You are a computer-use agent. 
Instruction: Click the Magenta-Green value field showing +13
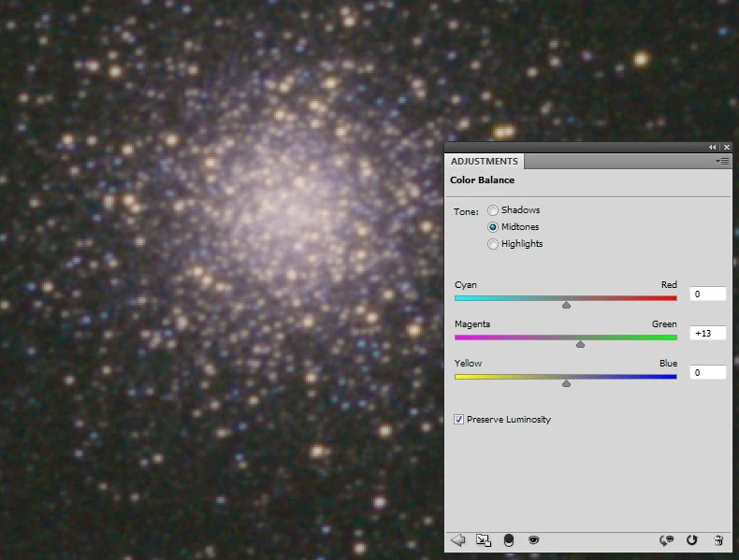tap(708, 333)
